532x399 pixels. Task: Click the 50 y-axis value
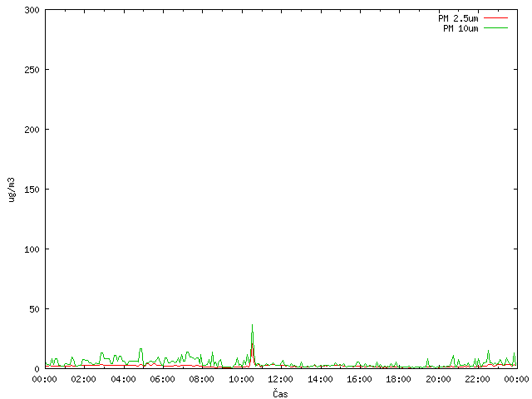click(x=34, y=309)
